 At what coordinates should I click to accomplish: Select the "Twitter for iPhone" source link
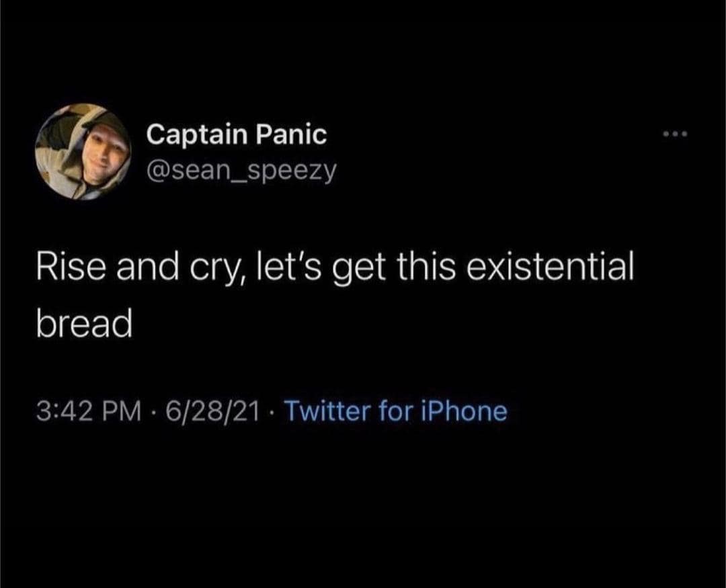pyautogui.click(x=396, y=411)
